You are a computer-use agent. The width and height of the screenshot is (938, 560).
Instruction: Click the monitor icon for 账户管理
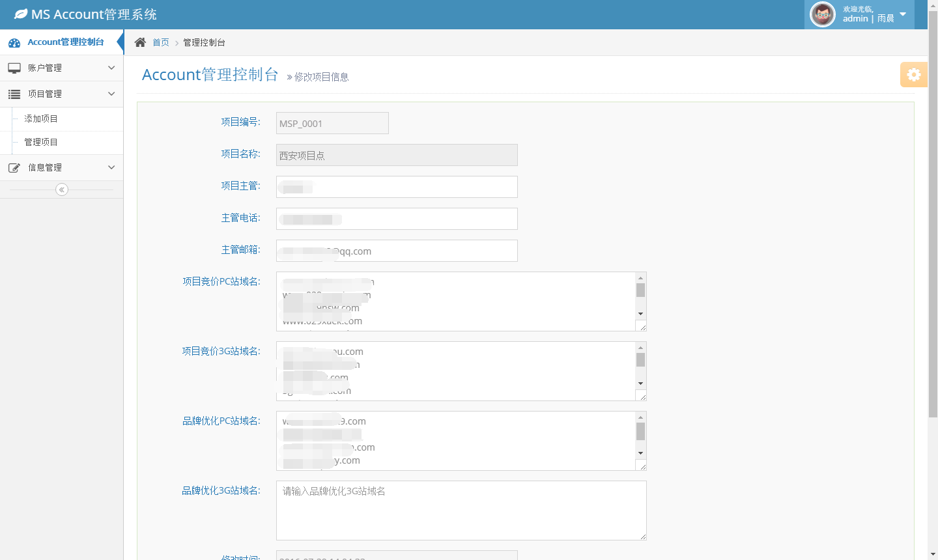pyautogui.click(x=14, y=68)
